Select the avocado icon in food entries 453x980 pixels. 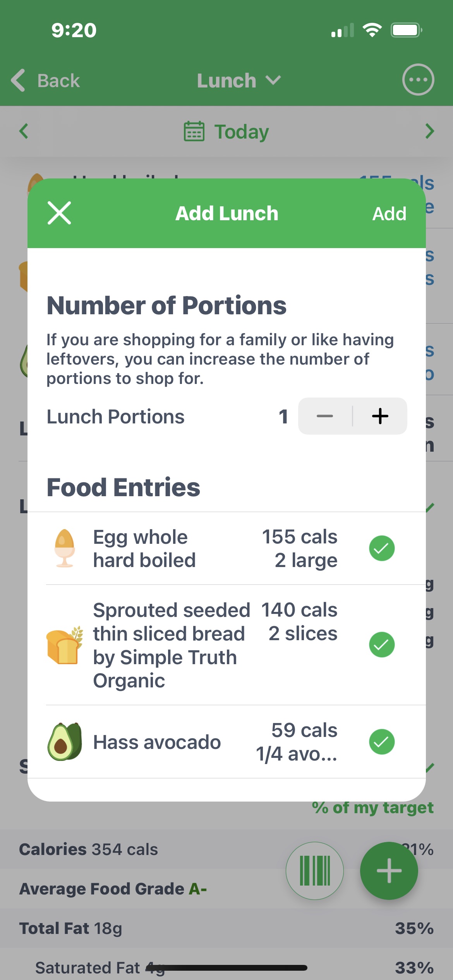[65, 742]
